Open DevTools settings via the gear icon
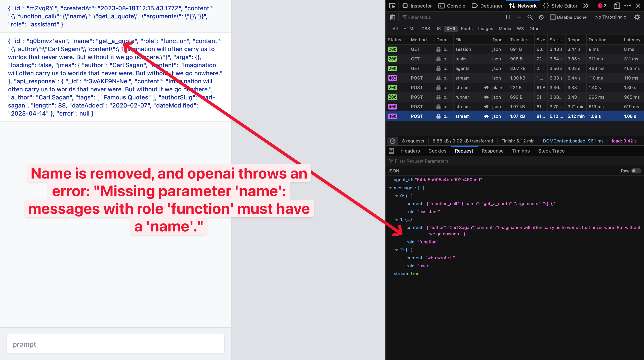The height and width of the screenshot is (360, 644). click(637, 17)
